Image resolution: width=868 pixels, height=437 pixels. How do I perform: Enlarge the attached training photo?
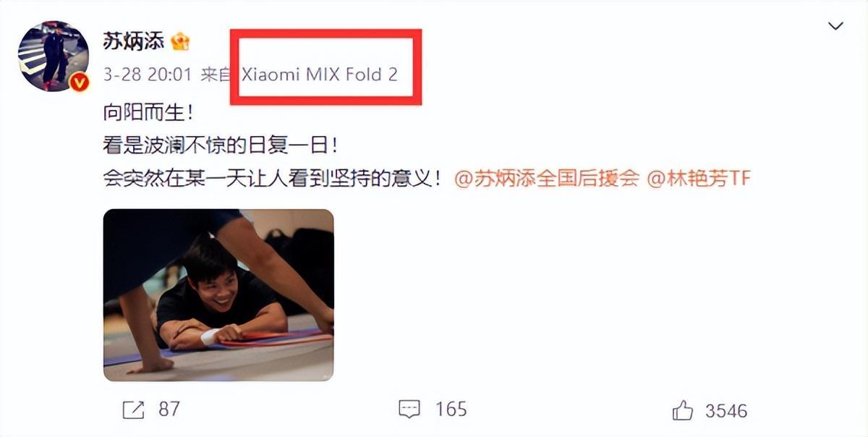pos(218,295)
